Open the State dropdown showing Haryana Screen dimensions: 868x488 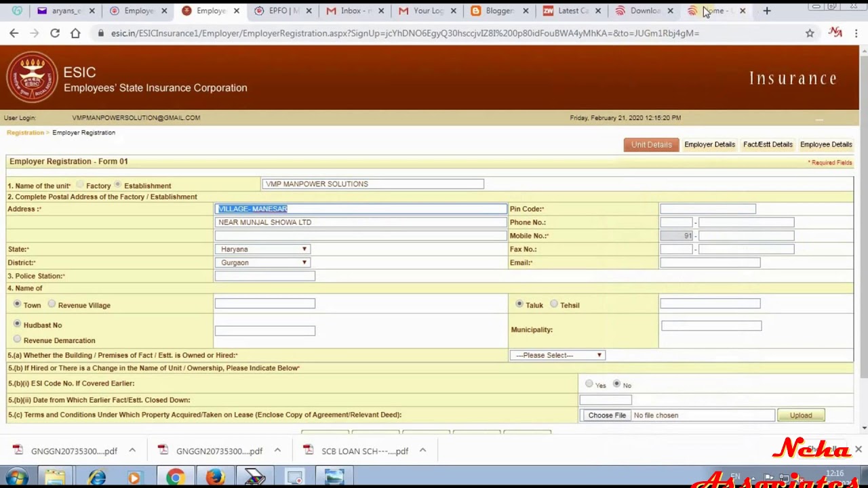pyautogui.click(x=262, y=249)
